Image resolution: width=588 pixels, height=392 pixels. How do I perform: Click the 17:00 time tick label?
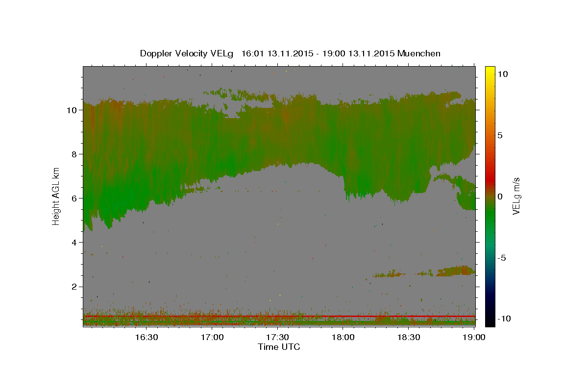point(212,337)
